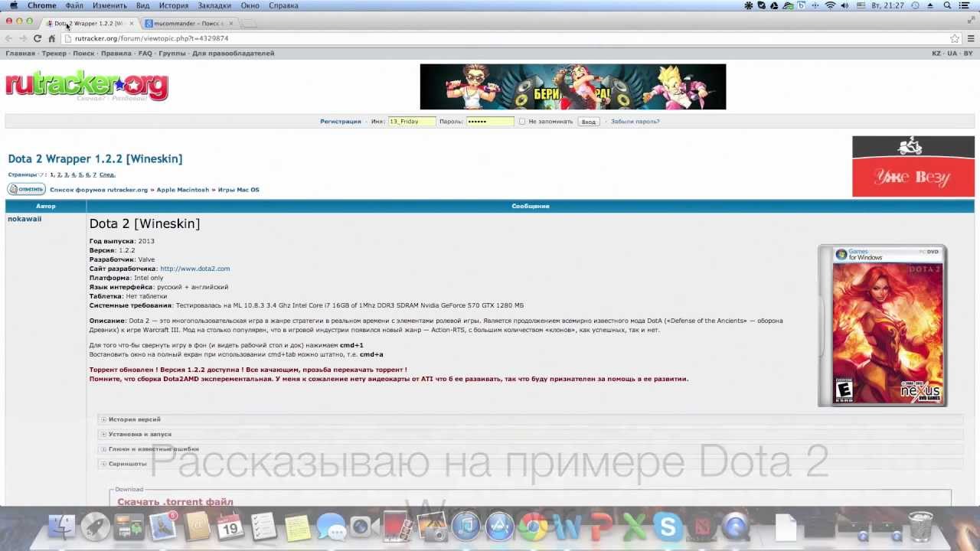
Task: Click the 'Вход' login button
Action: point(588,122)
